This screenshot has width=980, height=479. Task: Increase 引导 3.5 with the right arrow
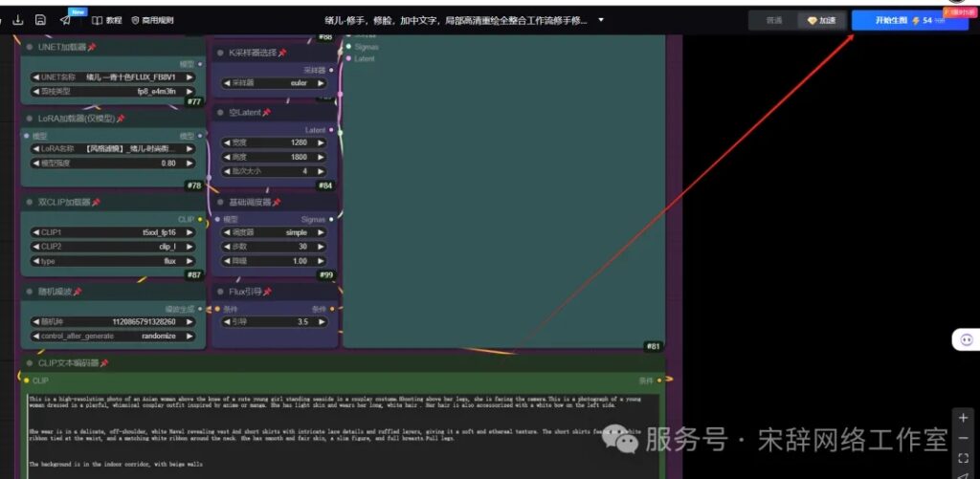click(321, 321)
